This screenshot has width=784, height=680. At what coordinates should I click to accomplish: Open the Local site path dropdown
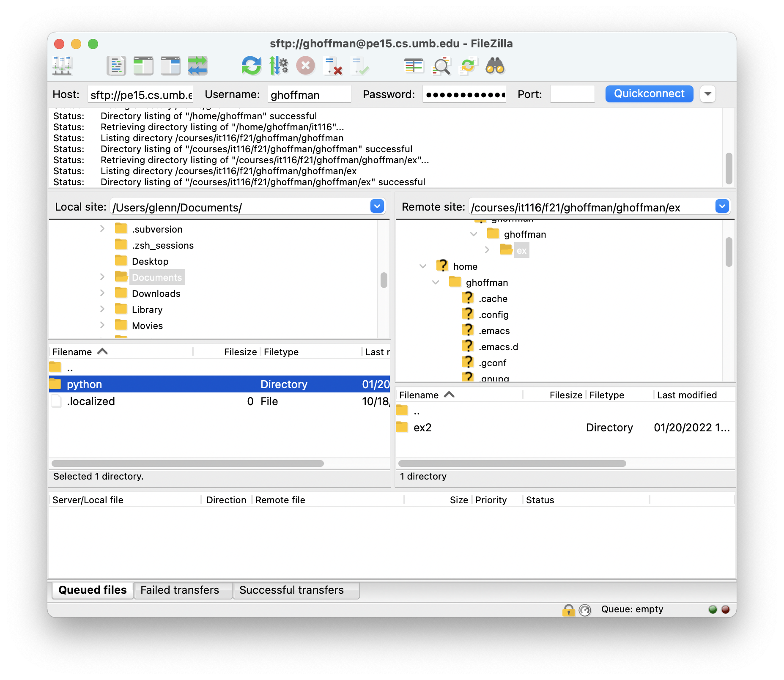pos(377,206)
